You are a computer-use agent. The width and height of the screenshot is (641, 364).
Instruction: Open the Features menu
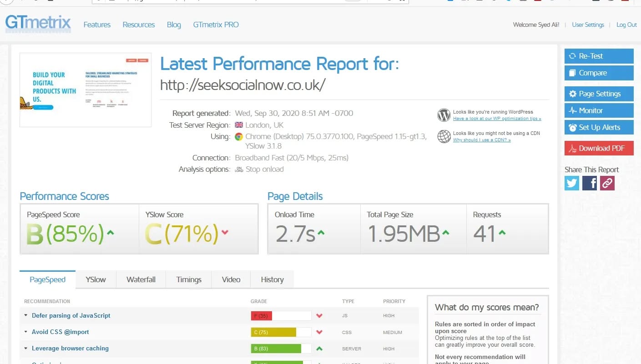pyautogui.click(x=97, y=25)
